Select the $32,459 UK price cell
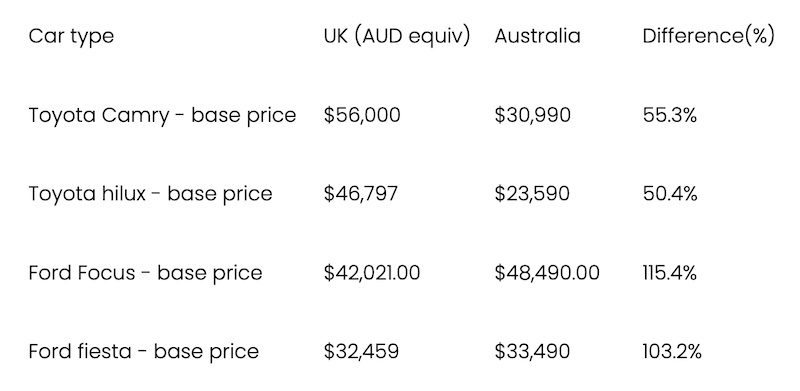800x391 pixels. pos(361,351)
